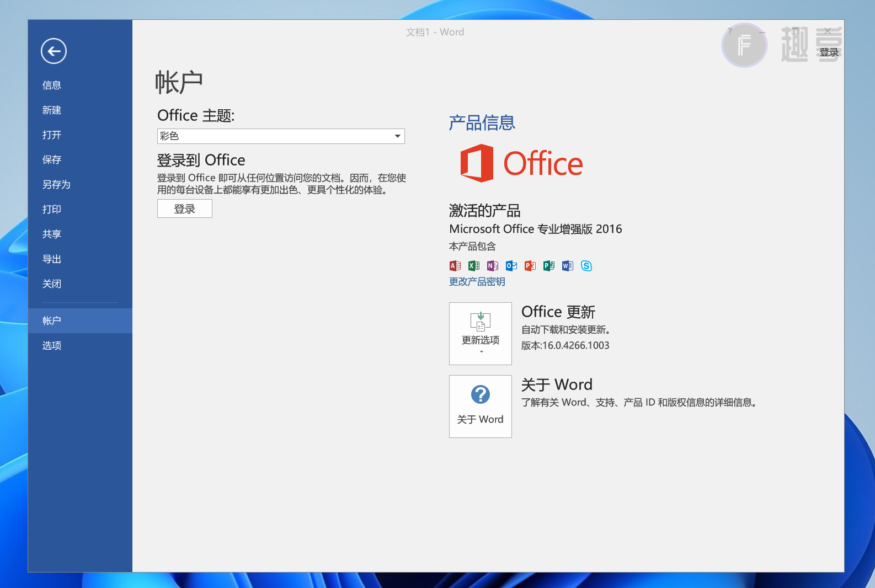Open 选项 in the sidebar
This screenshot has height=588, width=875.
click(80, 345)
